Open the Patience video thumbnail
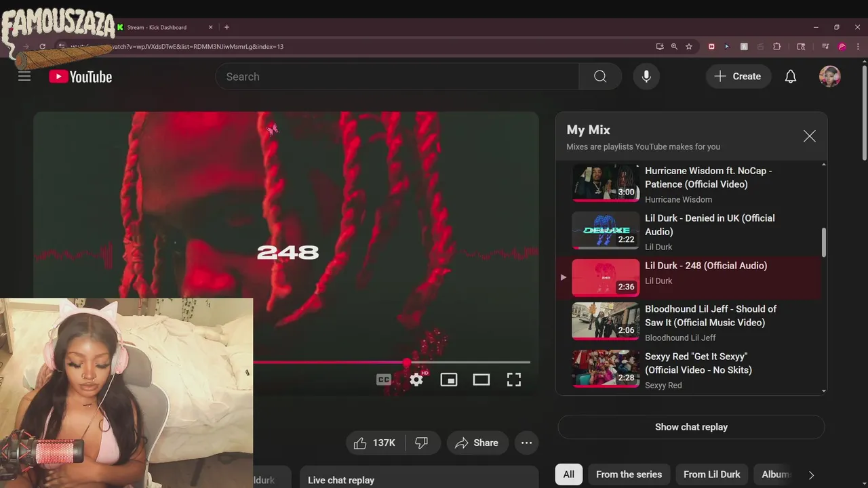Screen dimensions: 868x488 click(606, 183)
